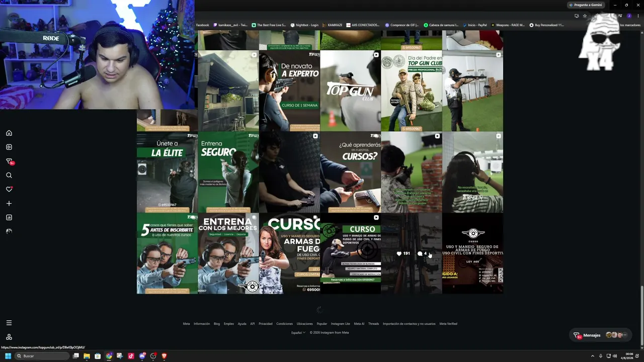Click the Threads footer link
644x362 pixels.
(x=373, y=324)
